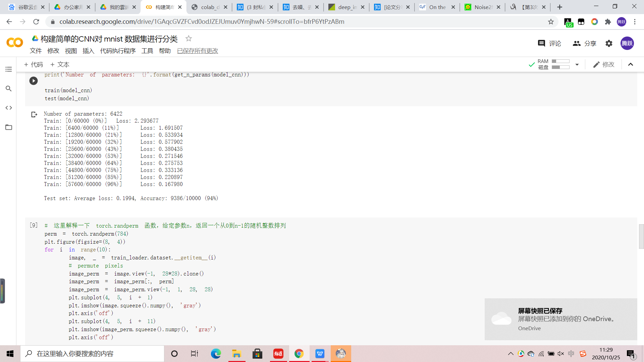Open the Files folder sidebar icon

coord(9,127)
